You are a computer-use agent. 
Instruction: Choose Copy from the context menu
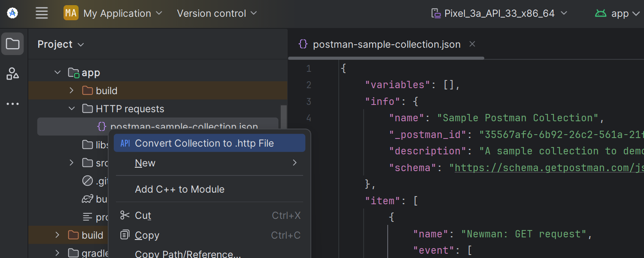point(210,235)
